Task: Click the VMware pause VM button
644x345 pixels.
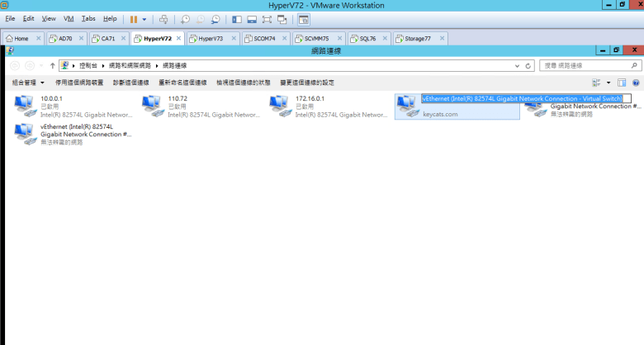Action: (x=133, y=19)
